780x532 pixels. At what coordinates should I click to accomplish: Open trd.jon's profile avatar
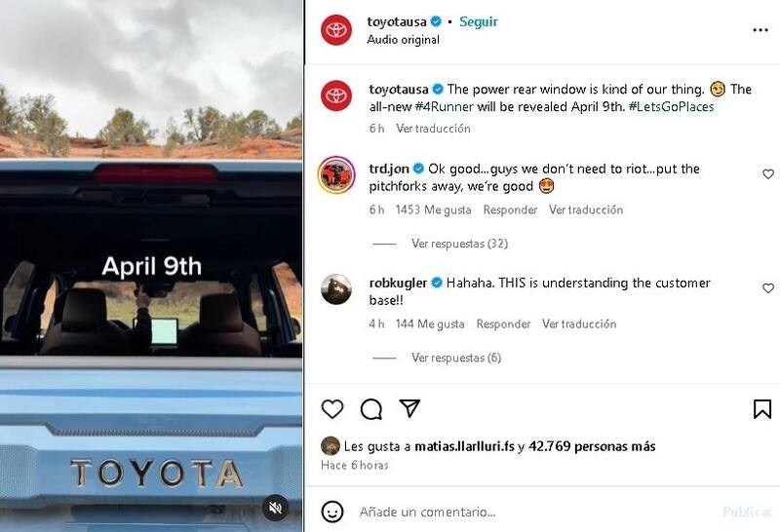336,175
